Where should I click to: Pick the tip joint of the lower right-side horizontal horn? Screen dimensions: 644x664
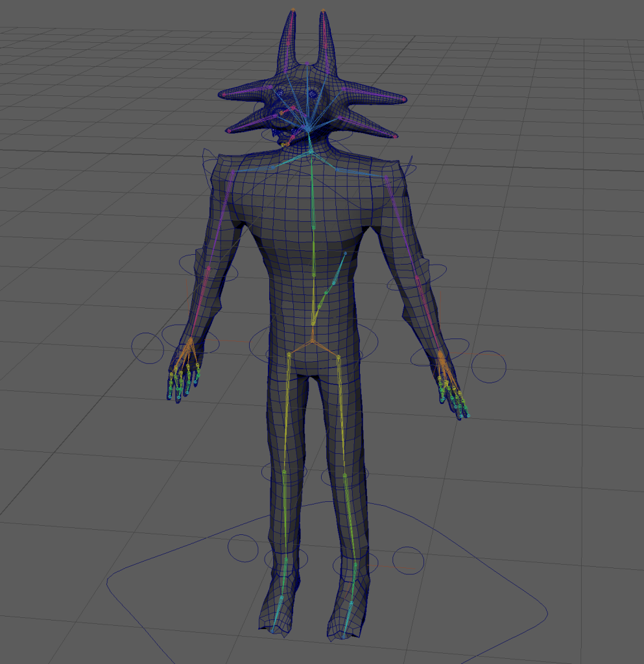[396, 136]
